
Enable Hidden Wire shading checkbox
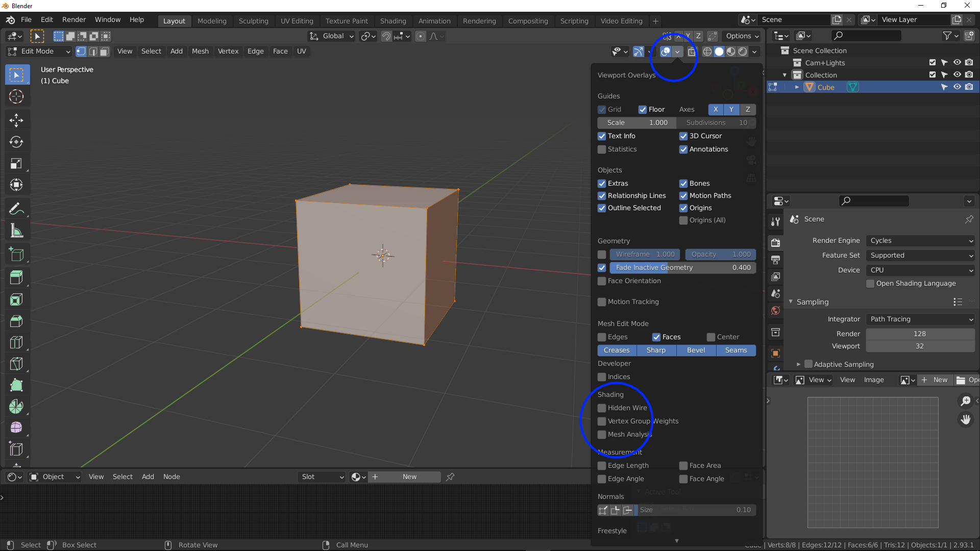click(602, 408)
